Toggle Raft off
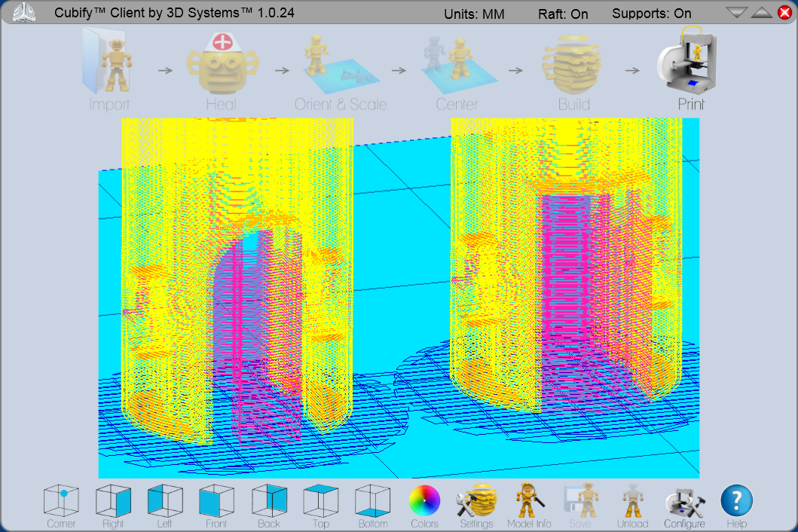 564,13
